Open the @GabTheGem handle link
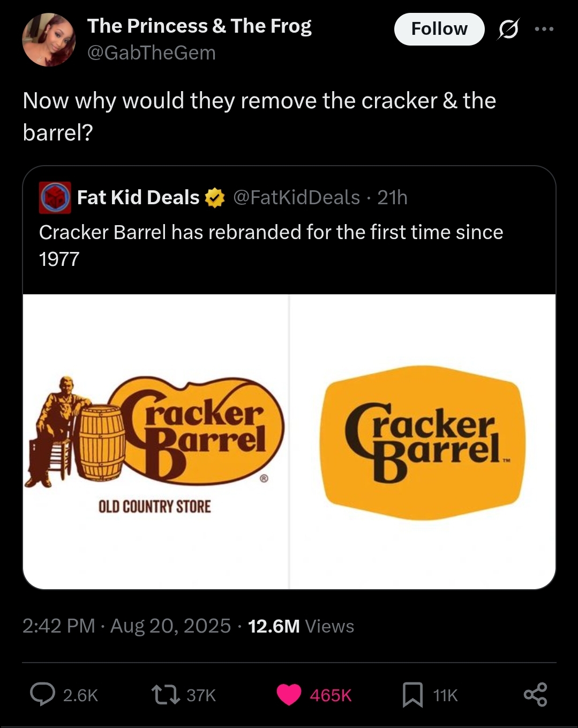578x728 pixels. pos(151,53)
